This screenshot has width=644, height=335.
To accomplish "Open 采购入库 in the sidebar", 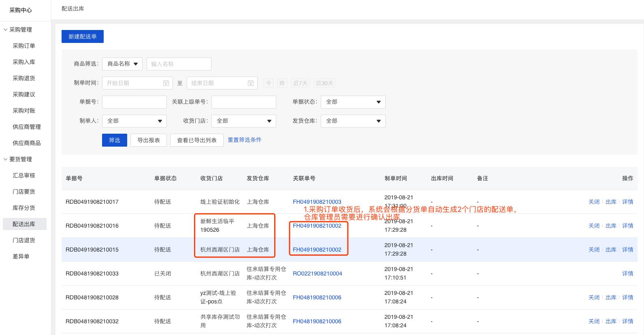I will point(24,62).
